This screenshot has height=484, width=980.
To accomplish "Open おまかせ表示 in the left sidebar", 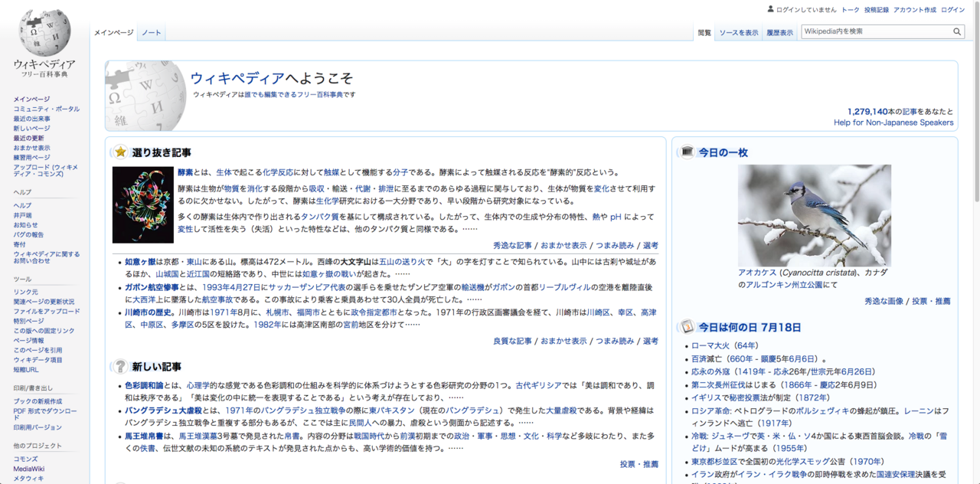I will tap(31, 148).
